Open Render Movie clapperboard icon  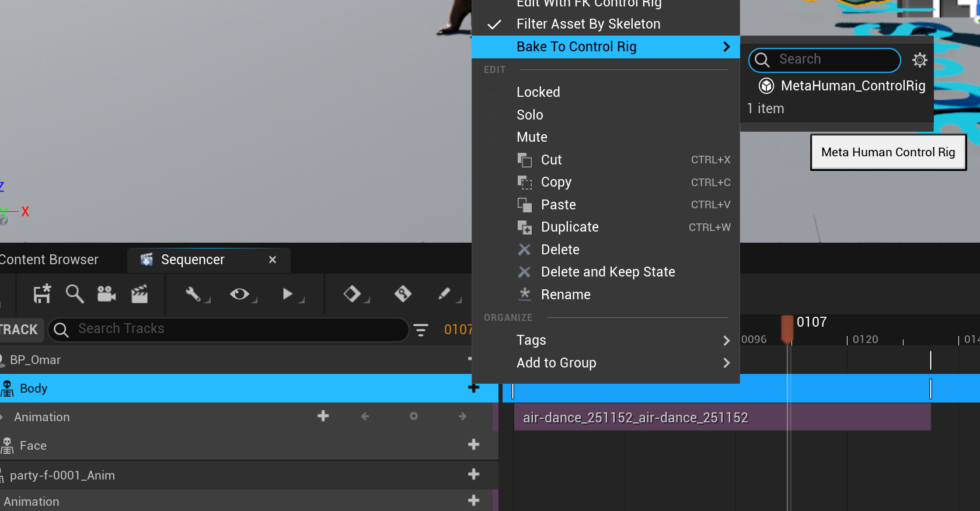pyautogui.click(x=139, y=294)
